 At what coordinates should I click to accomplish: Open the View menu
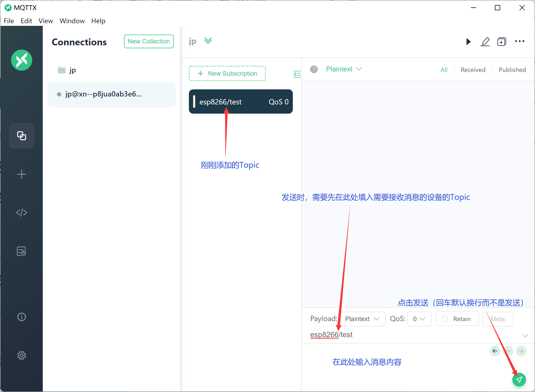(x=46, y=21)
